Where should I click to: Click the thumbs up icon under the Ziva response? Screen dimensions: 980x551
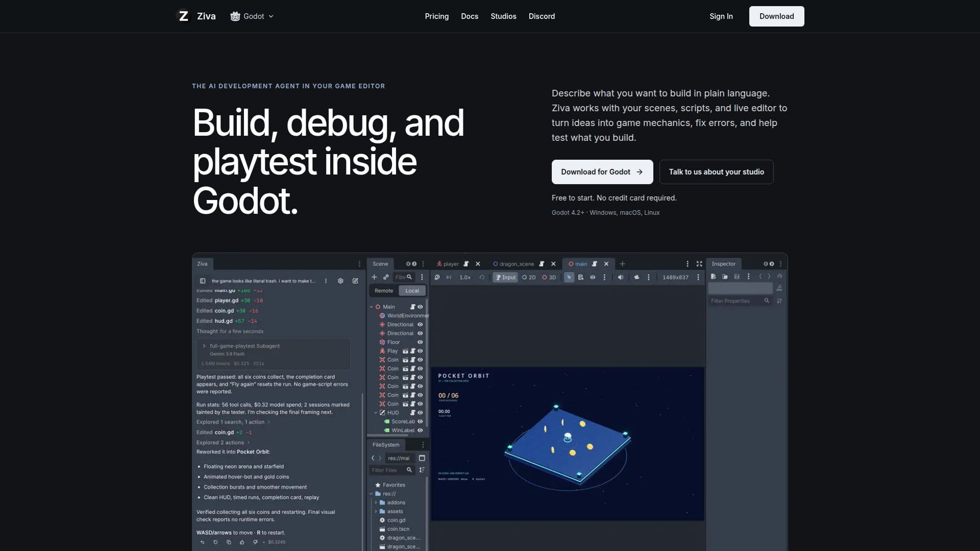[x=242, y=542]
